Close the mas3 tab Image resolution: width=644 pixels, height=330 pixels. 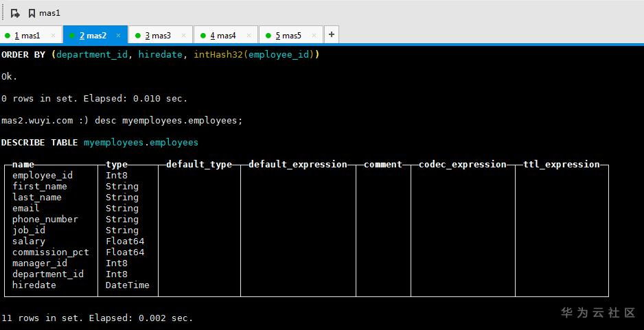(x=183, y=36)
